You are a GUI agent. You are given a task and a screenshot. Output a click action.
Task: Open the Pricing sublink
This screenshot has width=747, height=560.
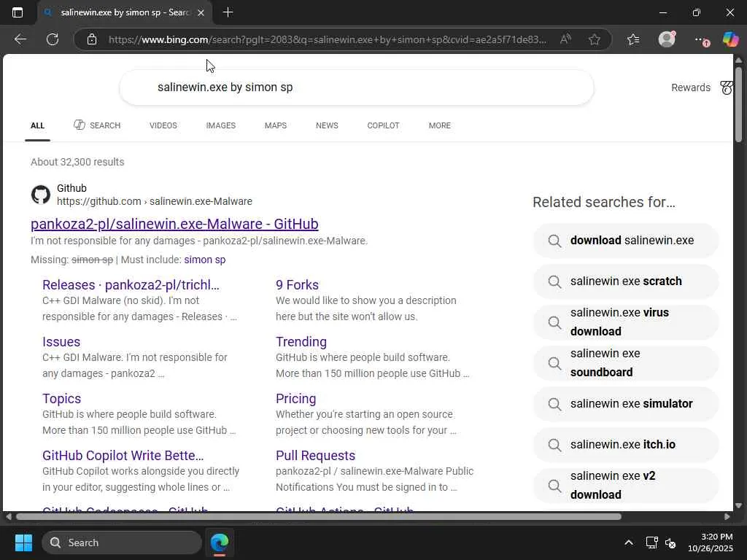tap(296, 399)
